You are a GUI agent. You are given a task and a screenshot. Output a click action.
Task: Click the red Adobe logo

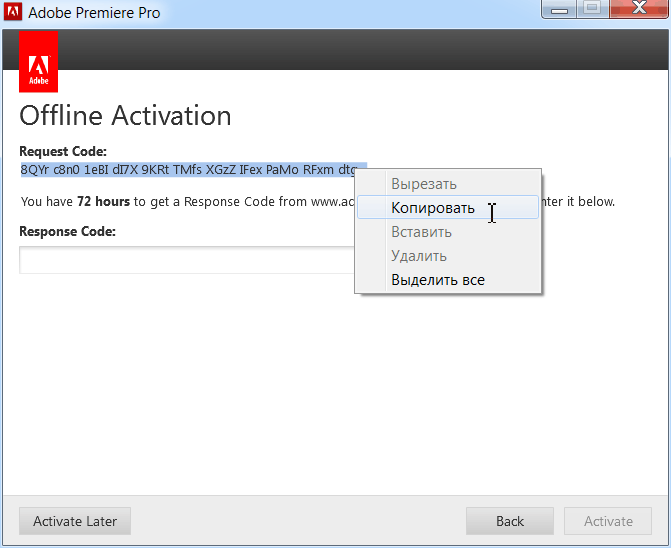coord(39,62)
